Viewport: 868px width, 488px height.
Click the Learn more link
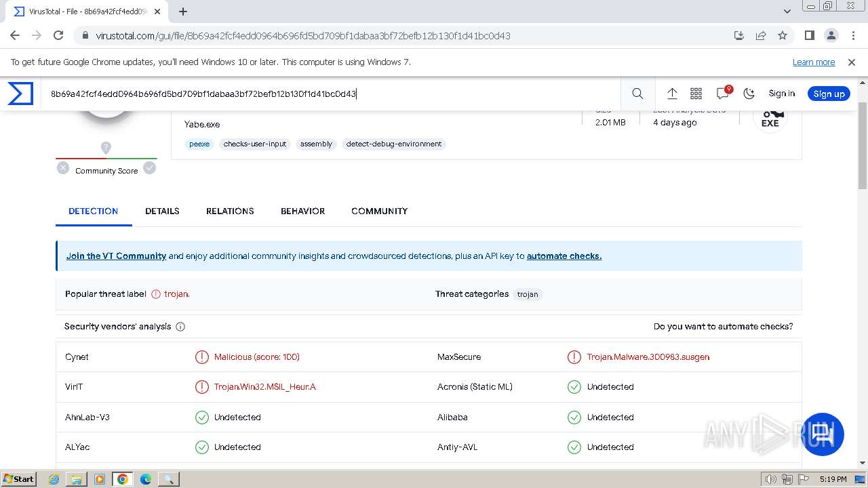pyautogui.click(x=814, y=62)
